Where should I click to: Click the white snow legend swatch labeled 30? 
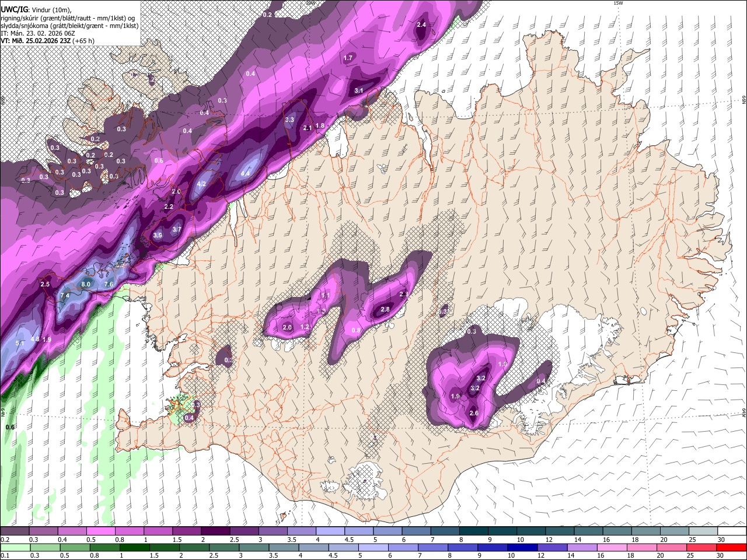click(732, 531)
